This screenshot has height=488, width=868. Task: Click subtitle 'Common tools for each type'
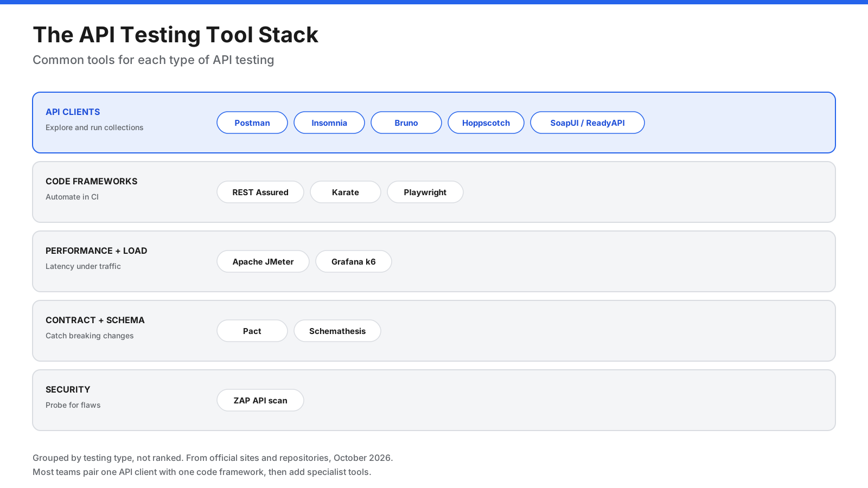click(154, 60)
